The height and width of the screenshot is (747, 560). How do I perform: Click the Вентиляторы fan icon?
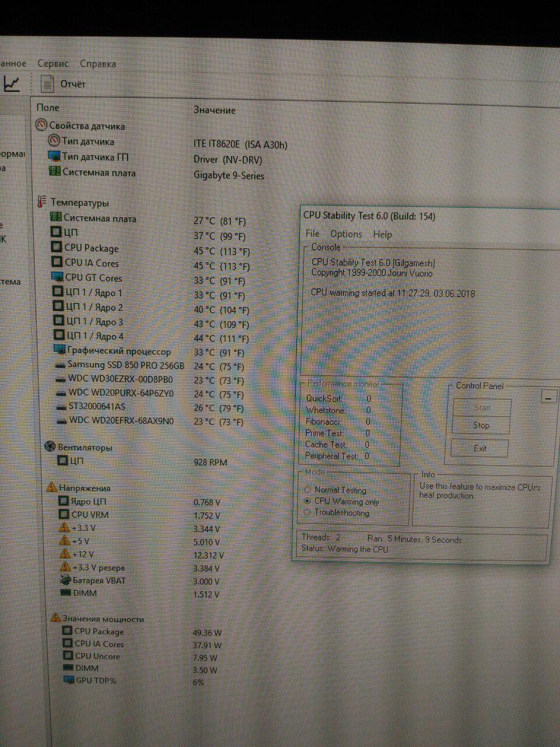[50, 447]
